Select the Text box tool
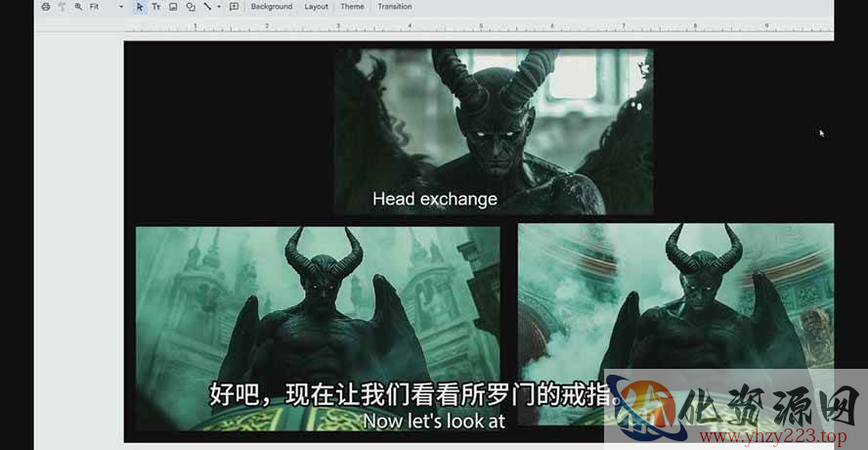The width and height of the screenshot is (868, 450). [156, 7]
